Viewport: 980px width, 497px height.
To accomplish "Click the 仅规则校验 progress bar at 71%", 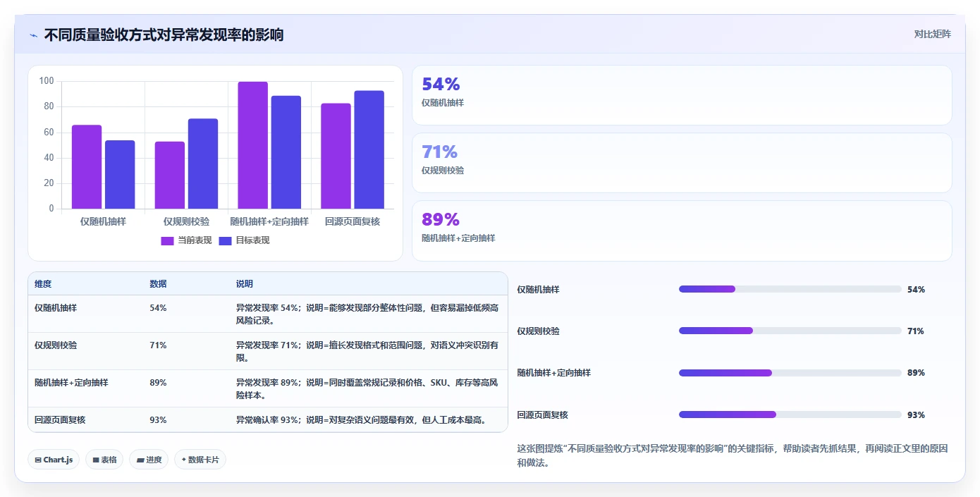I will (x=790, y=331).
